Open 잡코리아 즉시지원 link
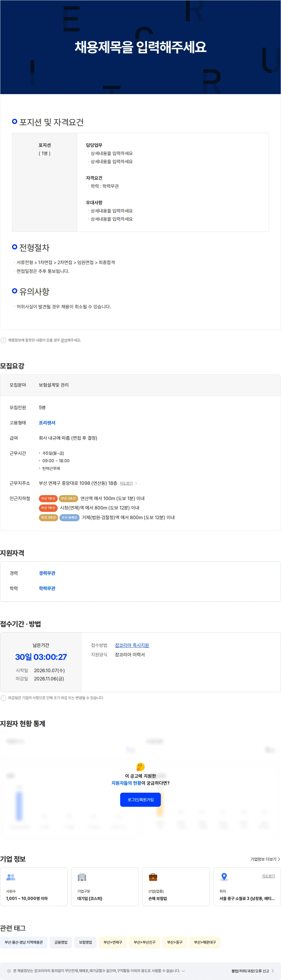Image resolution: width=281 pixels, height=980 pixels. (132, 645)
